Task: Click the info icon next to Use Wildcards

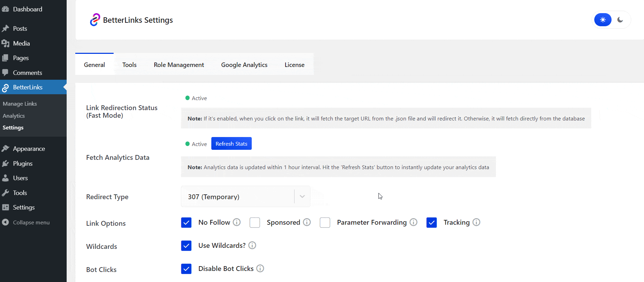Action: point(252,245)
